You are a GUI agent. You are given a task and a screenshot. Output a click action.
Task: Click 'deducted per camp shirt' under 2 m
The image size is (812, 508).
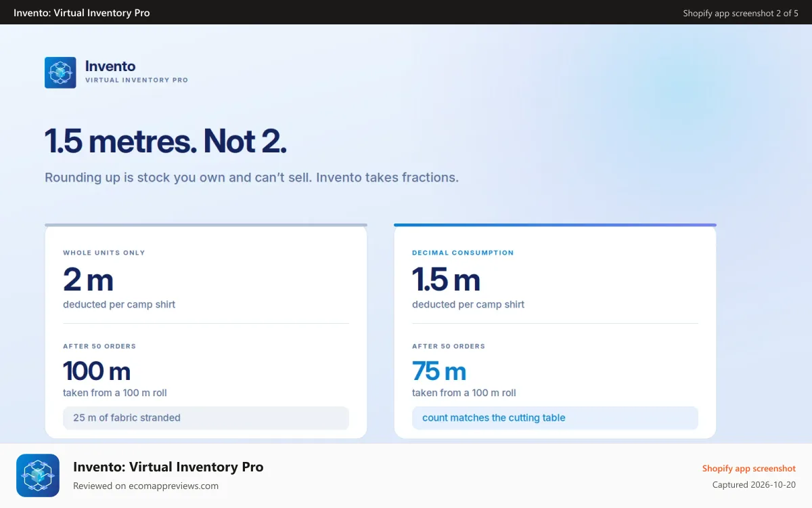[x=119, y=304]
